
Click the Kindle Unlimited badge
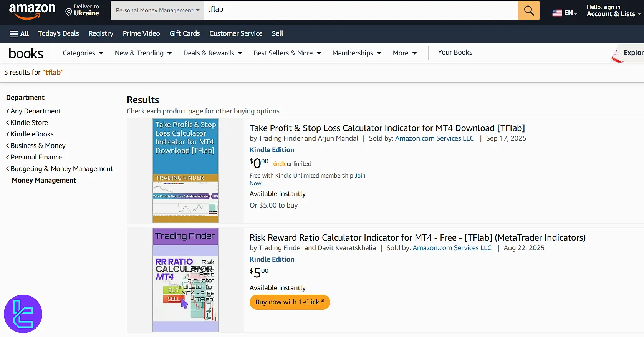(291, 164)
